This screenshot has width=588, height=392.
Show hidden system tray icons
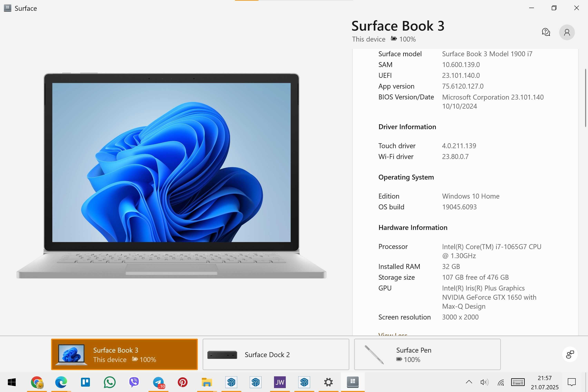[x=469, y=382]
